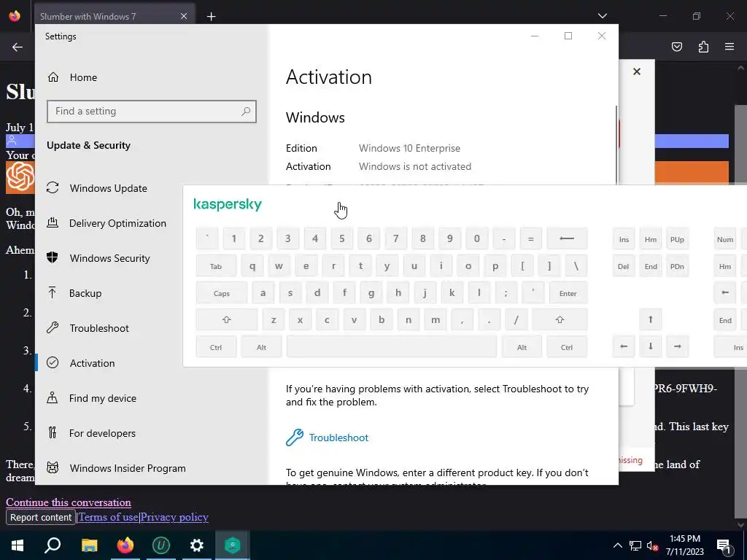Close the panel with X behind Settings
747x560 pixels.
[636, 71]
